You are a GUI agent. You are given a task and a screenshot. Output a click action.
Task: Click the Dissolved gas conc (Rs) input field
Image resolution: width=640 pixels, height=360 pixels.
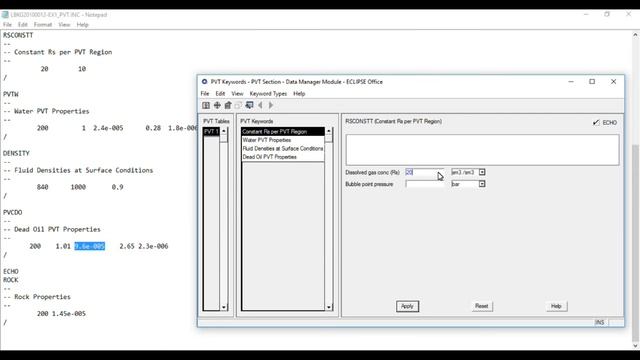pyautogui.click(x=424, y=172)
